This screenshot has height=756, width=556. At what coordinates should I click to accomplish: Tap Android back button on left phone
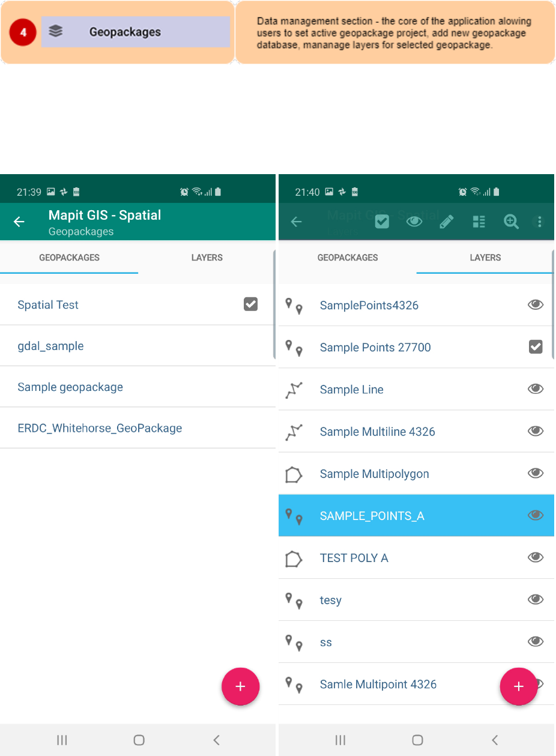click(216, 740)
